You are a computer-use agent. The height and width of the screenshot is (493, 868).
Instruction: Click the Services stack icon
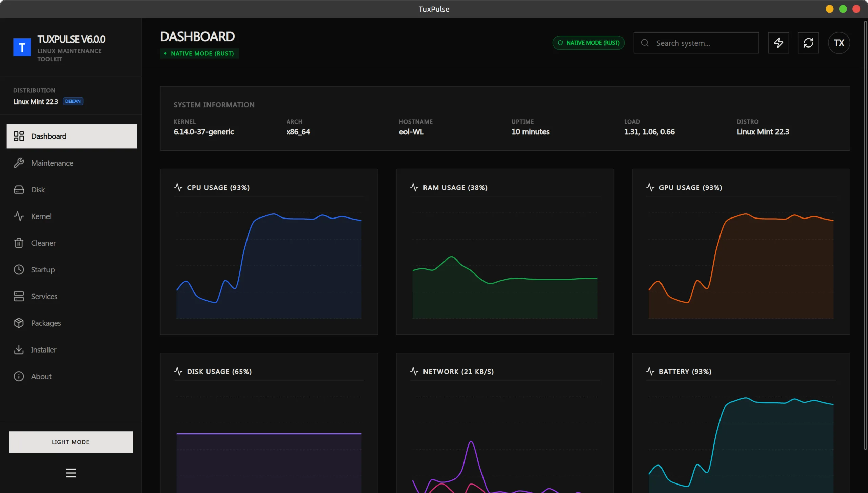(19, 296)
